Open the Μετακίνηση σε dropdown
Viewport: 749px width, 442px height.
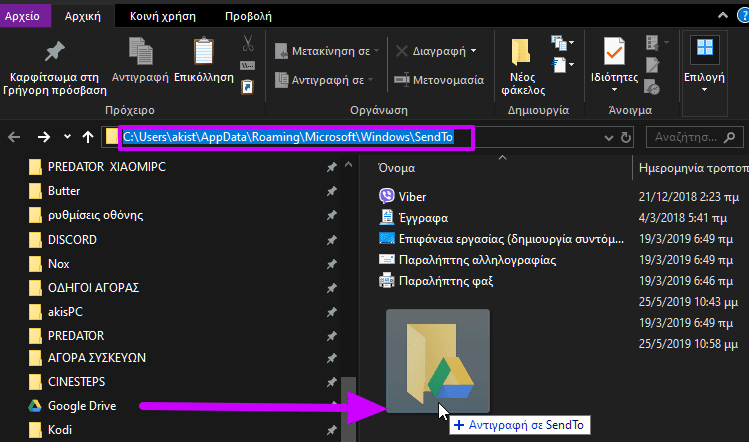coord(327,51)
